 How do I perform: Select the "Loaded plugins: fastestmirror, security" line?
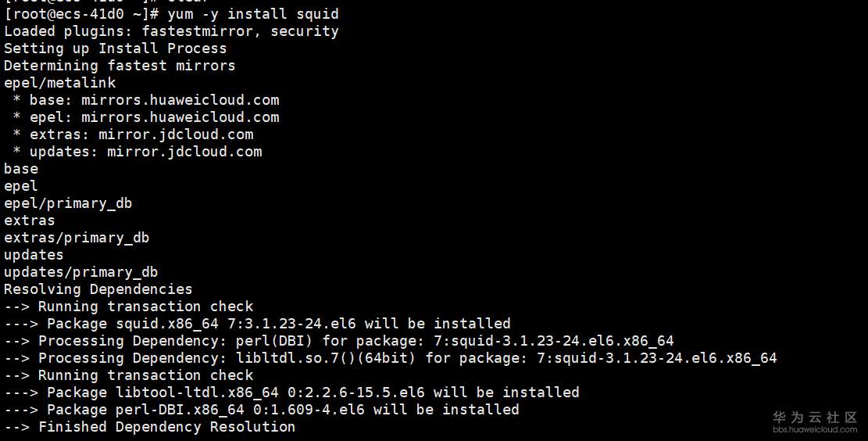point(171,31)
